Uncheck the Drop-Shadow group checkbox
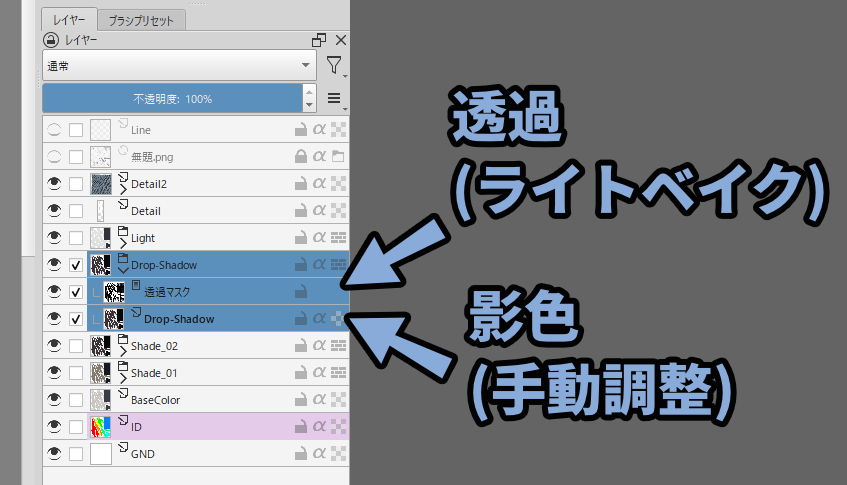Image resolution: width=847 pixels, height=485 pixels. click(76, 265)
